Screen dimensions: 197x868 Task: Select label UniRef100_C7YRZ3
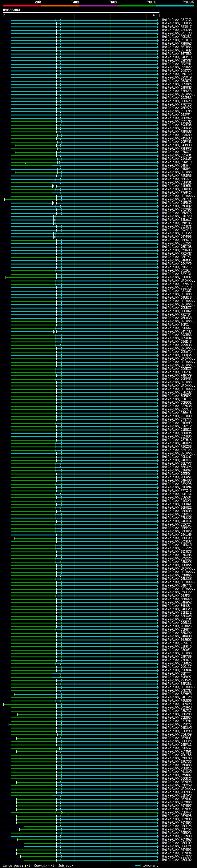pyautogui.click(x=177, y=284)
